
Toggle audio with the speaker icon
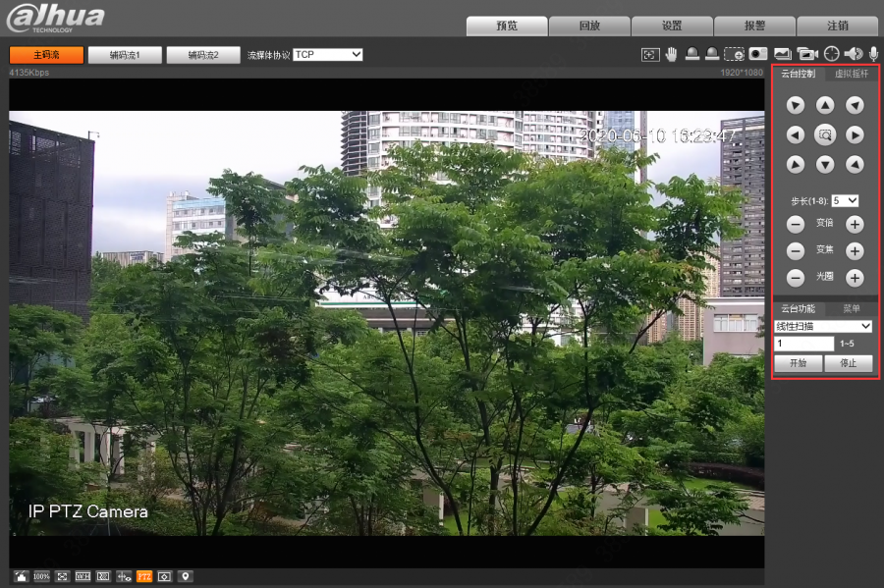pyautogui.click(x=854, y=54)
